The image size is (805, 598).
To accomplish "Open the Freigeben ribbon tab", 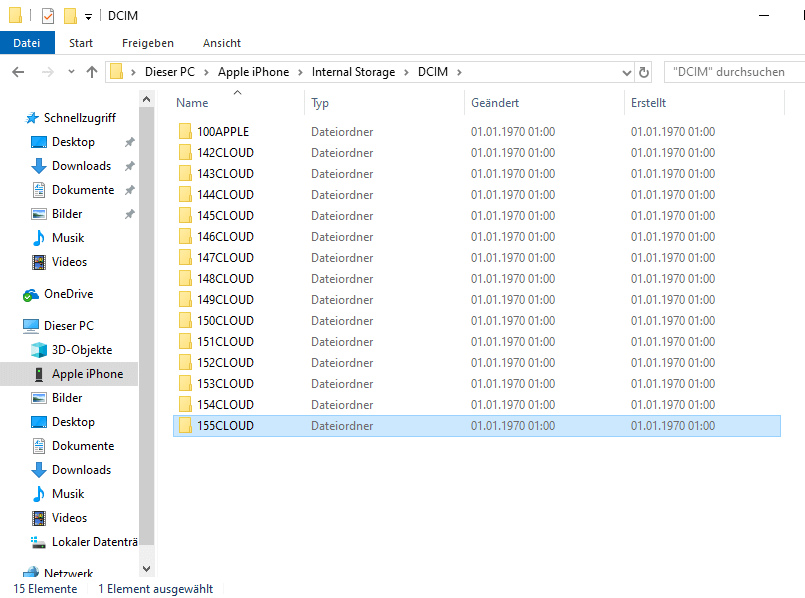I will click(148, 43).
